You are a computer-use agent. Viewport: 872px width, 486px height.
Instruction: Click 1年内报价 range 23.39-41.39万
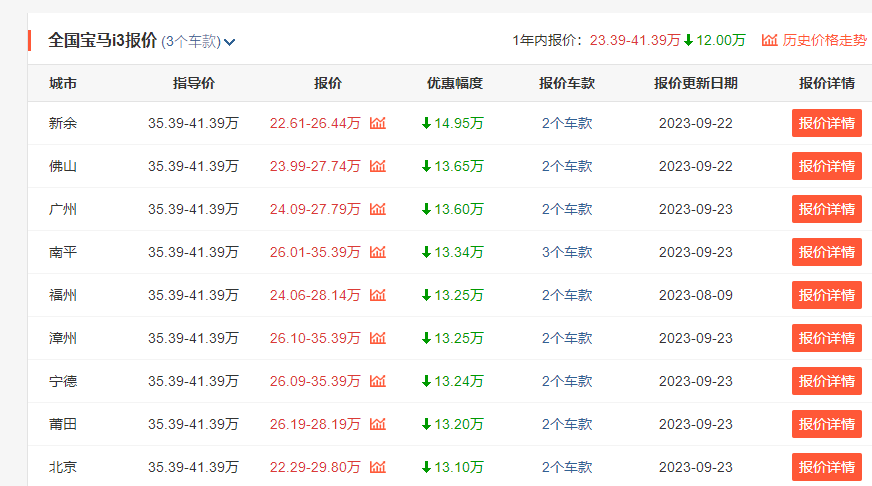tap(635, 40)
